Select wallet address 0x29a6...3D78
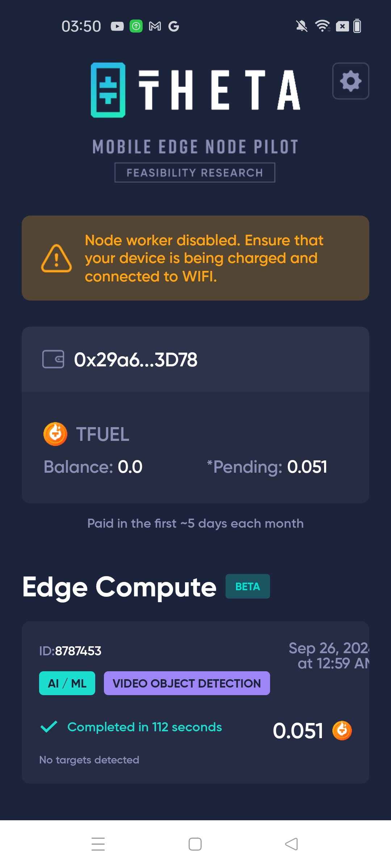The image size is (391, 868). coord(136,359)
